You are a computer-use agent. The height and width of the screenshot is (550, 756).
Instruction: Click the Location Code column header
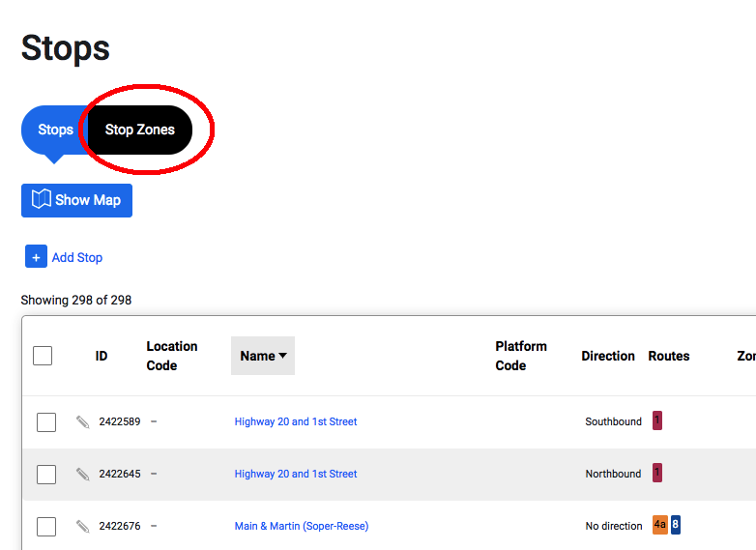172,356
